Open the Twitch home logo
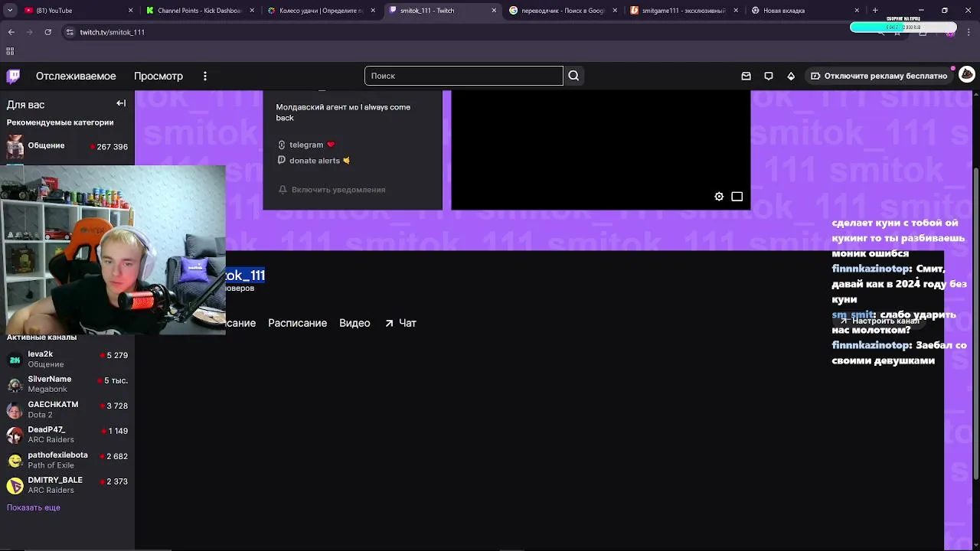 (x=13, y=76)
